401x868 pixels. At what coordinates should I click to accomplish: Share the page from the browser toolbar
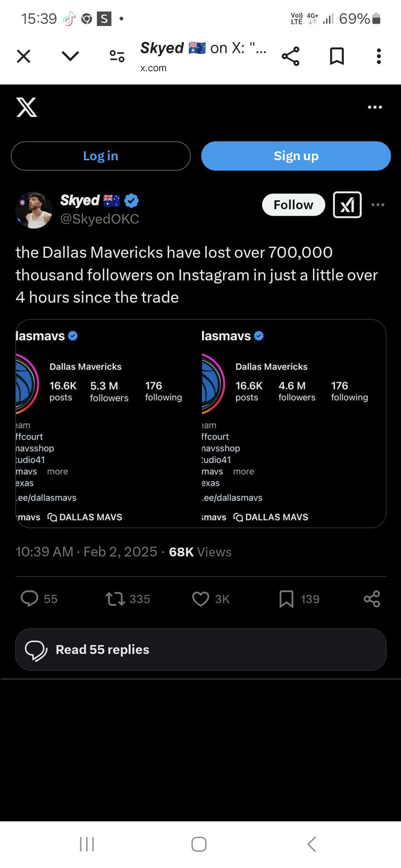(291, 56)
